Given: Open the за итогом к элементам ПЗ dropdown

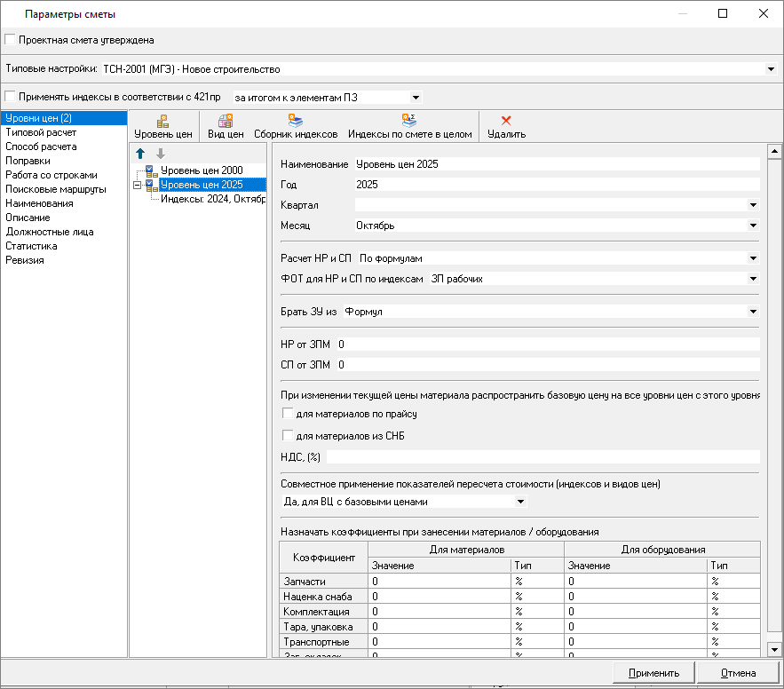Looking at the screenshot, I should coord(416,98).
